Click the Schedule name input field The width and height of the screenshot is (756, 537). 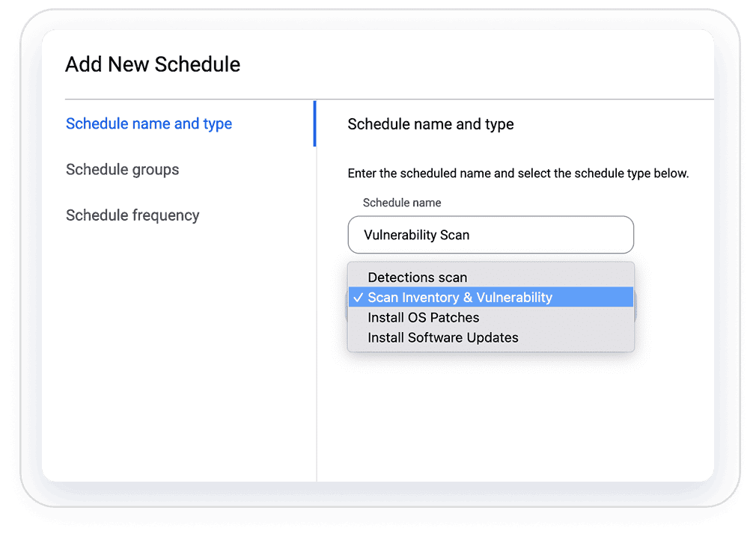point(491,235)
